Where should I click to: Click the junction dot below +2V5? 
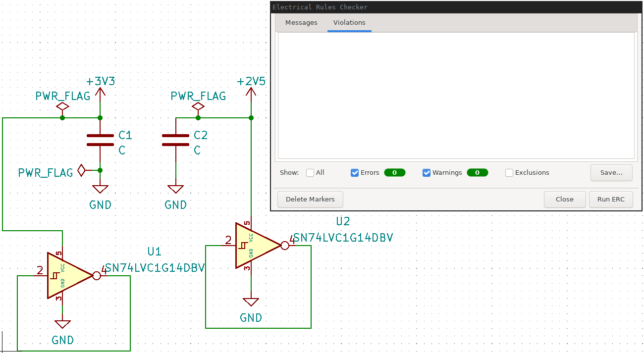click(x=251, y=118)
